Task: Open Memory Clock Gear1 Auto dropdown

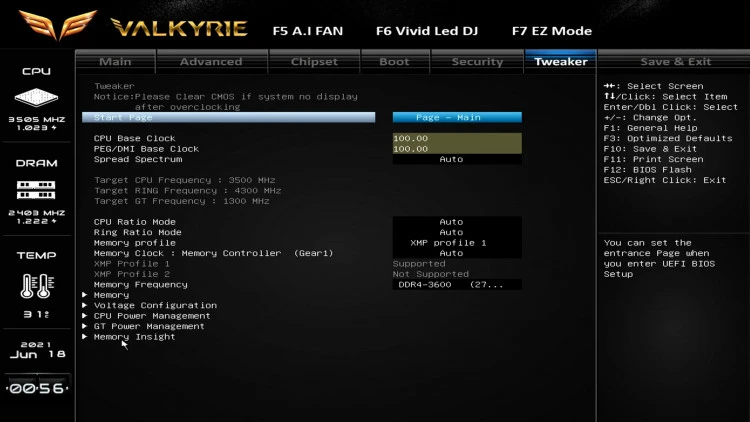Action: coord(457,253)
